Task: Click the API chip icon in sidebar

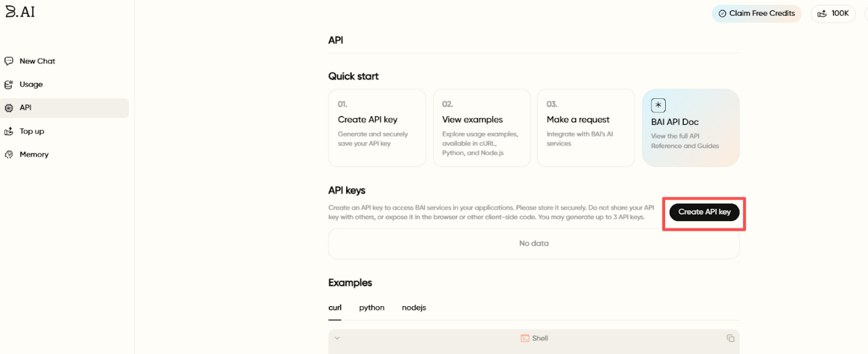Action: (x=9, y=108)
